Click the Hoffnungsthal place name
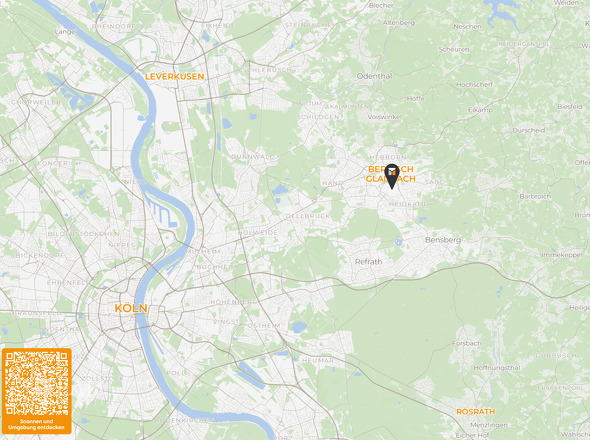 pyautogui.click(x=497, y=368)
